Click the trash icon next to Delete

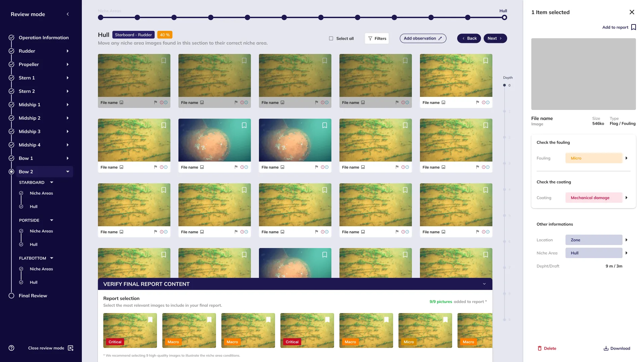[x=540, y=348]
